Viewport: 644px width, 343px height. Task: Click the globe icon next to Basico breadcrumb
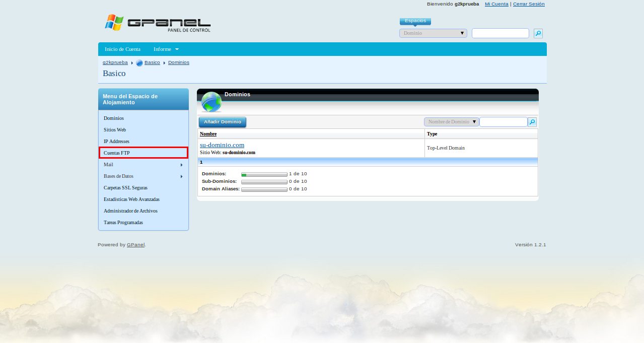point(139,63)
